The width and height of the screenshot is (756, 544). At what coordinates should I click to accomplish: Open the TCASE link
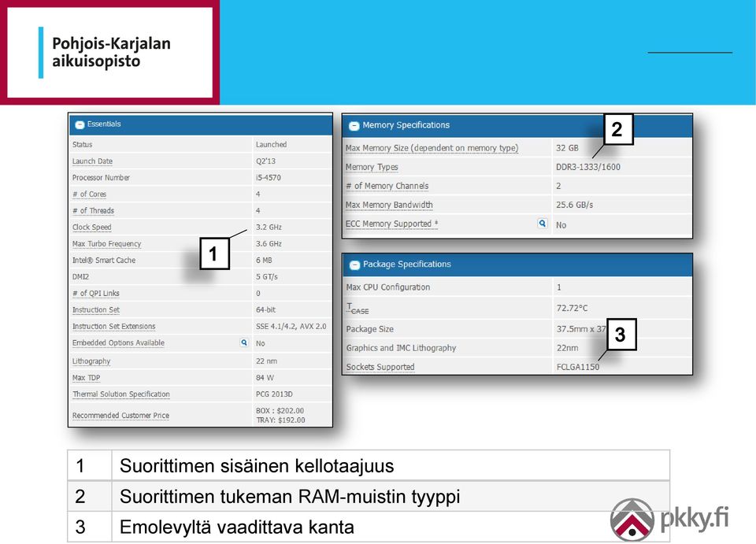pyautogui.click(x=358, y=309)
